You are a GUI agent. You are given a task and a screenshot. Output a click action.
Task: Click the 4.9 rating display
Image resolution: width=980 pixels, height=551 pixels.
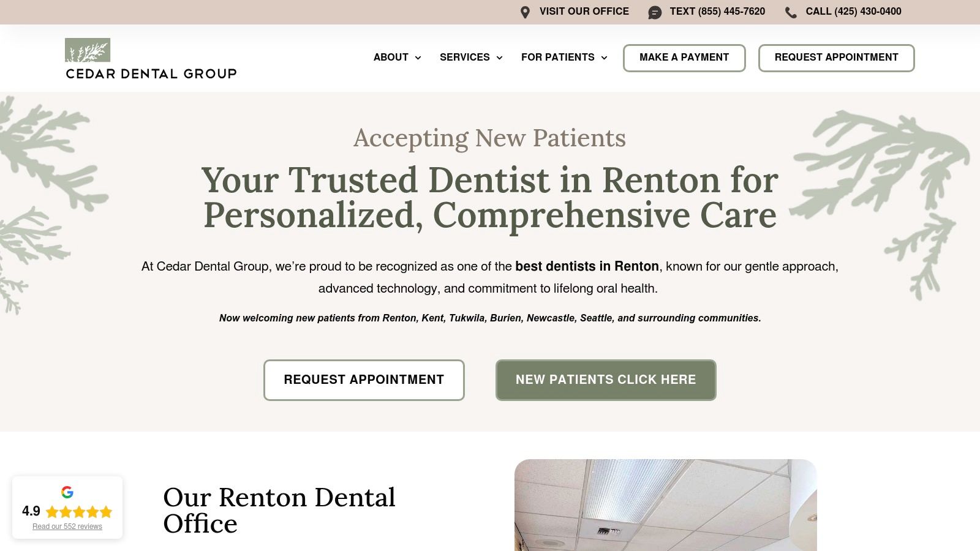click(x=31, y=510)
